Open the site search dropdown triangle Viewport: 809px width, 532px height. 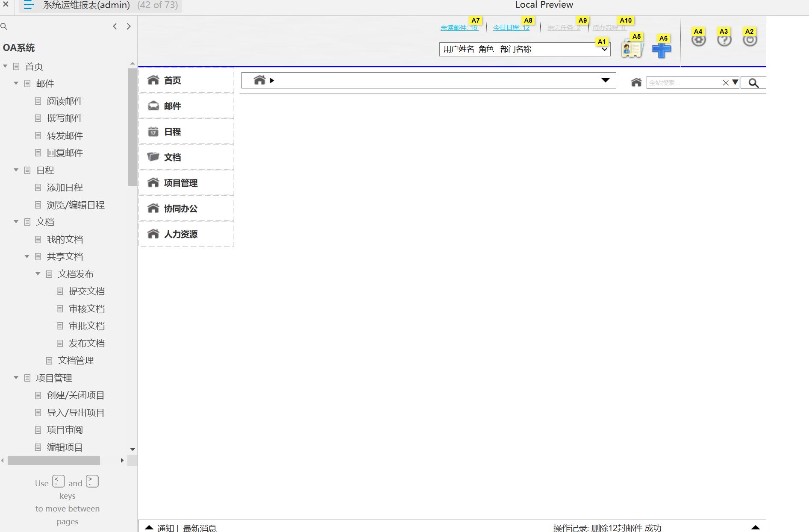click(735, 82)
